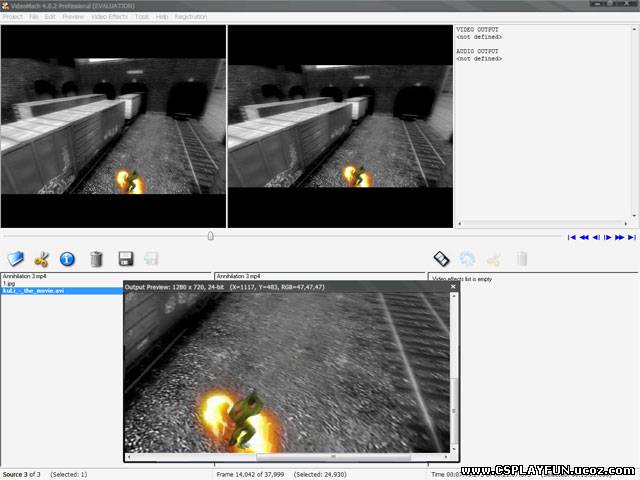Click the grayed-out document icon beside the floppy

151,259
